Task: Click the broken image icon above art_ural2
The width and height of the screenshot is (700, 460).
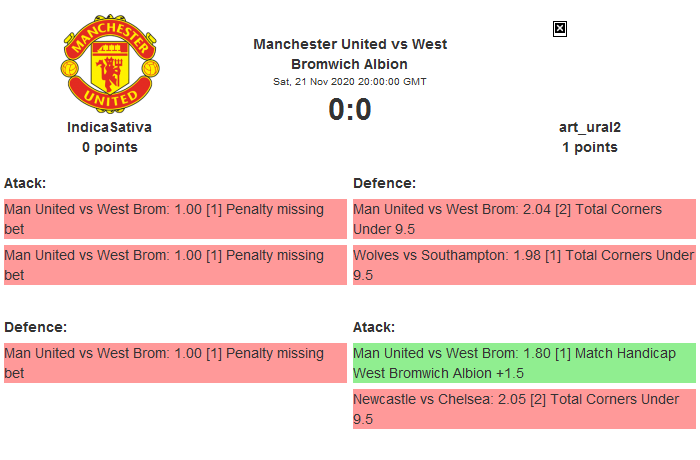Action: [x=560, y=29]
